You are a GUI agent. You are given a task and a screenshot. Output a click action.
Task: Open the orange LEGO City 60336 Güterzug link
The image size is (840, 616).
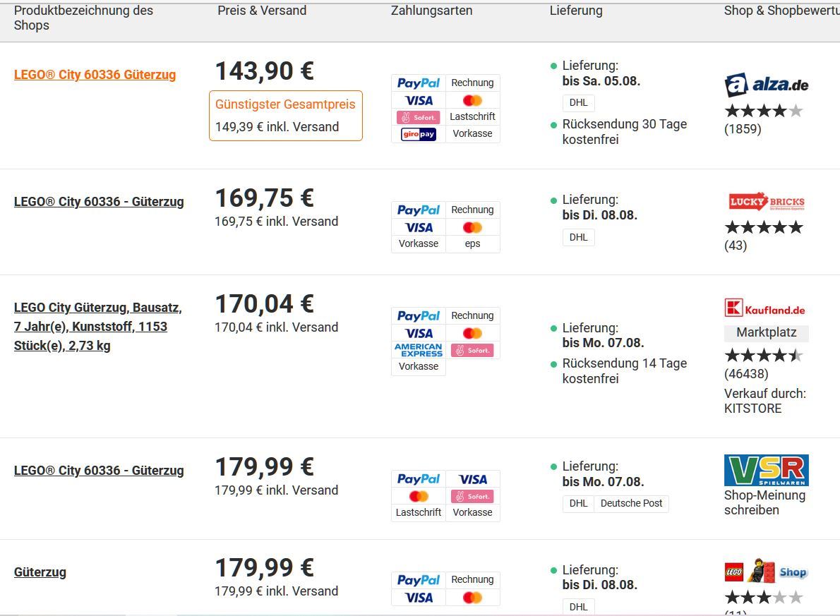point(95,75)
